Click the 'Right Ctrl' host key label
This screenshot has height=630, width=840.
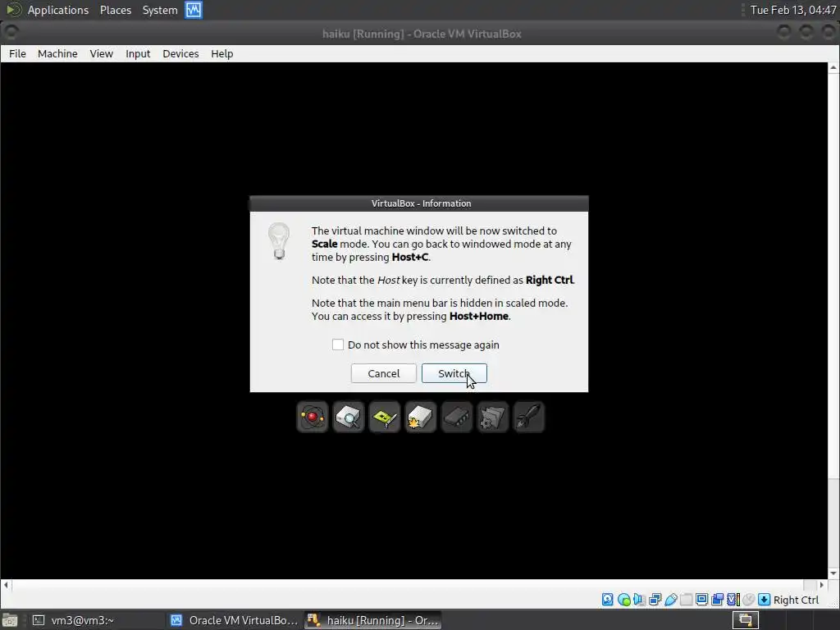[796, 600]
